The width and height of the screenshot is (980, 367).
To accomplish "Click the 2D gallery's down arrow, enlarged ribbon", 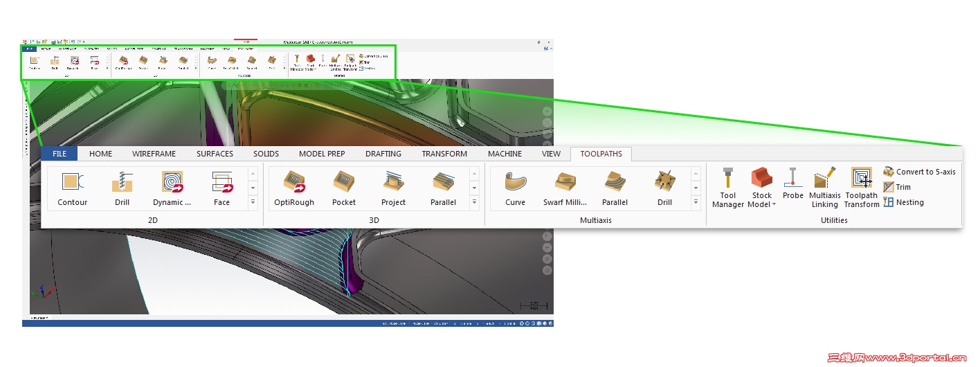I will (253, 188).
